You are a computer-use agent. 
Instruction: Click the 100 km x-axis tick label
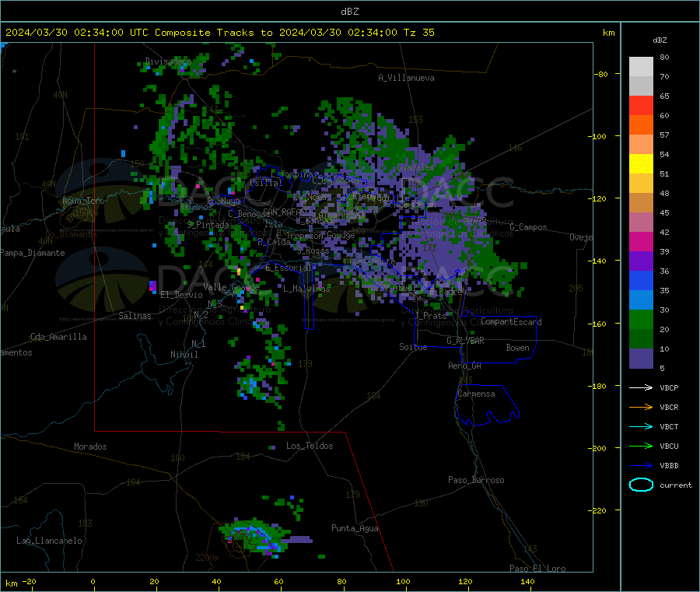point(403,581)
